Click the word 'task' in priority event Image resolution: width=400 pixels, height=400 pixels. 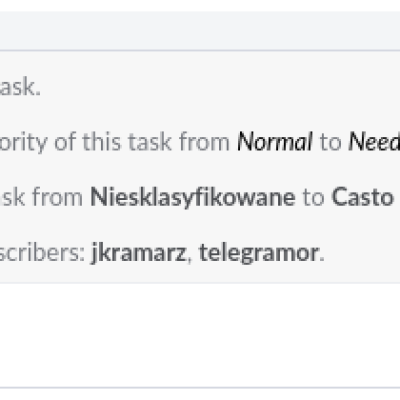point(151,142)
